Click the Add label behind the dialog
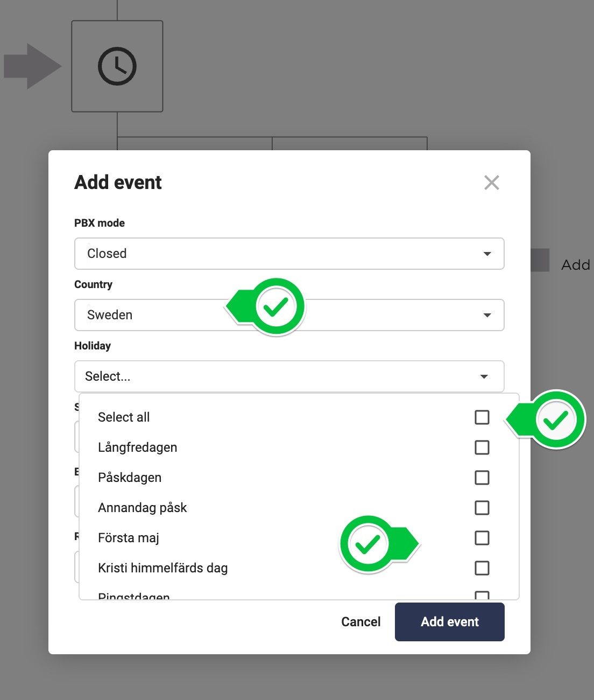Image resolution: width=594 pixels, height=700 pixels. click(575, 265)
